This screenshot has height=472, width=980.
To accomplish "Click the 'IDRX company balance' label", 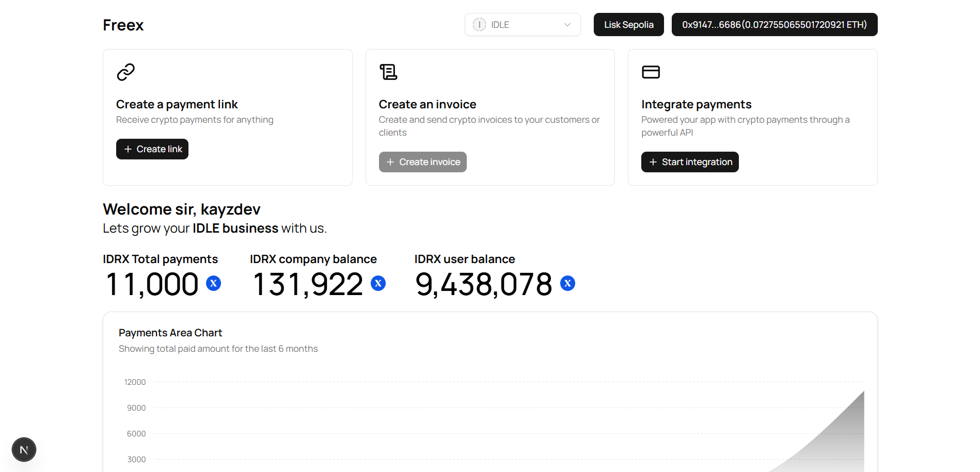I will 313,259.
